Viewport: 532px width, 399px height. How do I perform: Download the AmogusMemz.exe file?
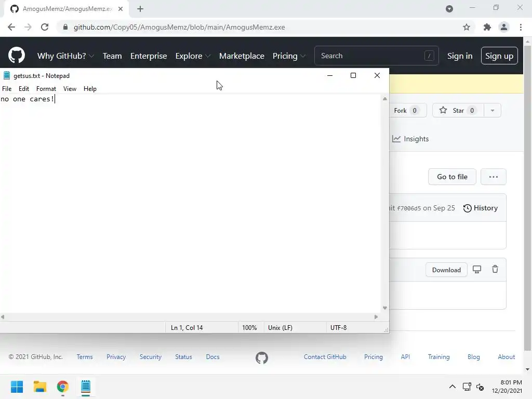(446, 270)
